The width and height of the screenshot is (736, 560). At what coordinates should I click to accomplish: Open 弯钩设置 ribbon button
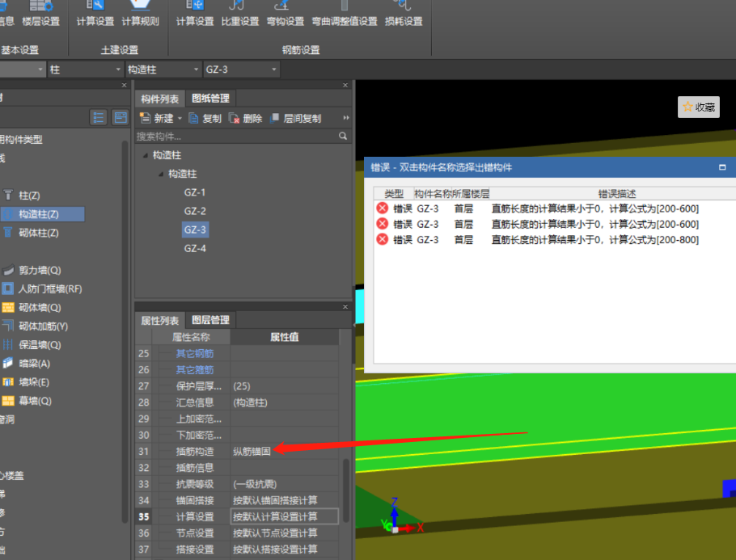[285, 14]
